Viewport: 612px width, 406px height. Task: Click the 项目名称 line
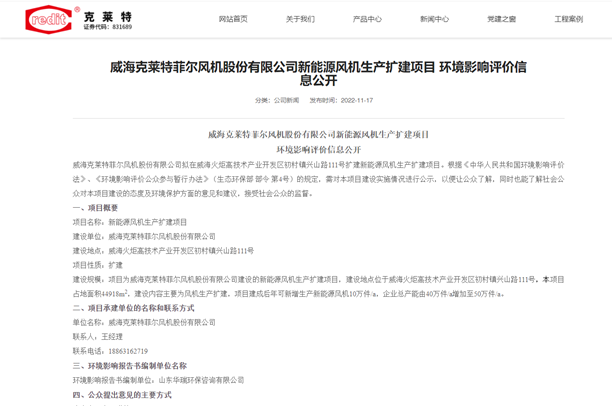coord(130,222)
